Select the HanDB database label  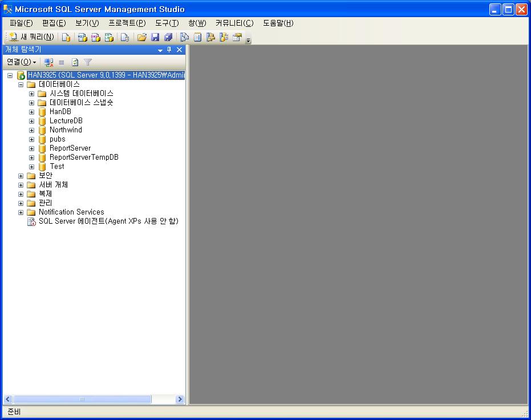60,112
